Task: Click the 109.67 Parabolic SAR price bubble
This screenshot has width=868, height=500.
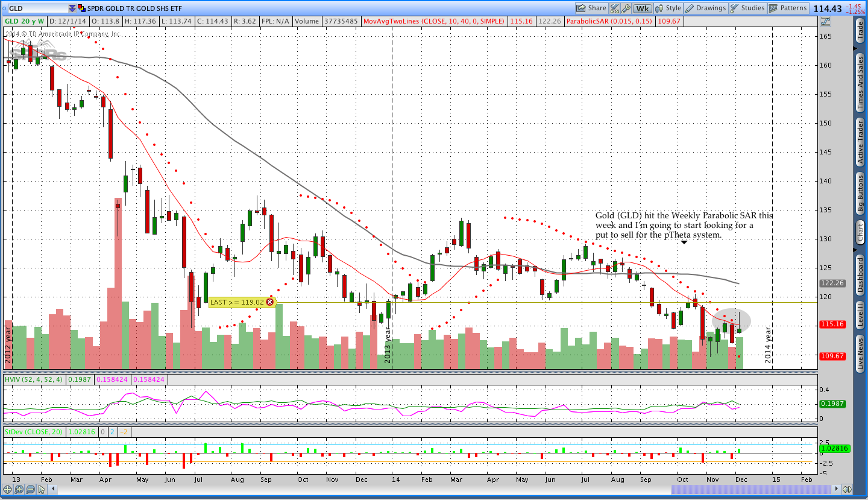Action: point(832,356)
